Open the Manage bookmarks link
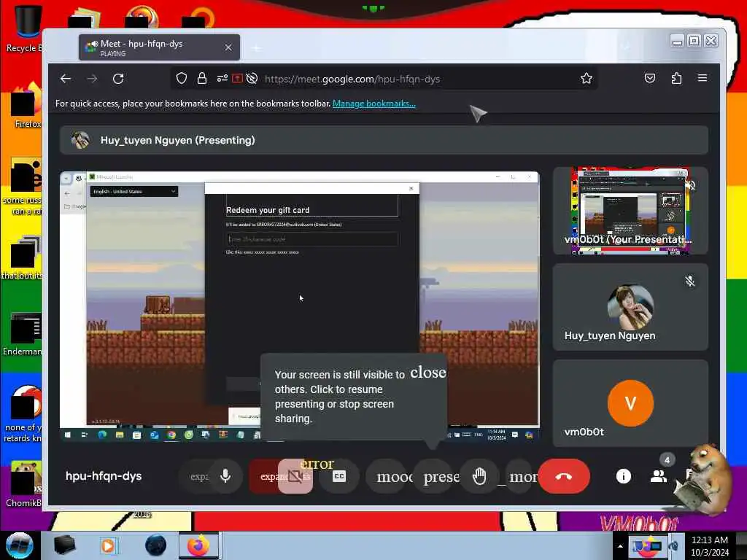747x560 pixels. [x=374, y=104]
